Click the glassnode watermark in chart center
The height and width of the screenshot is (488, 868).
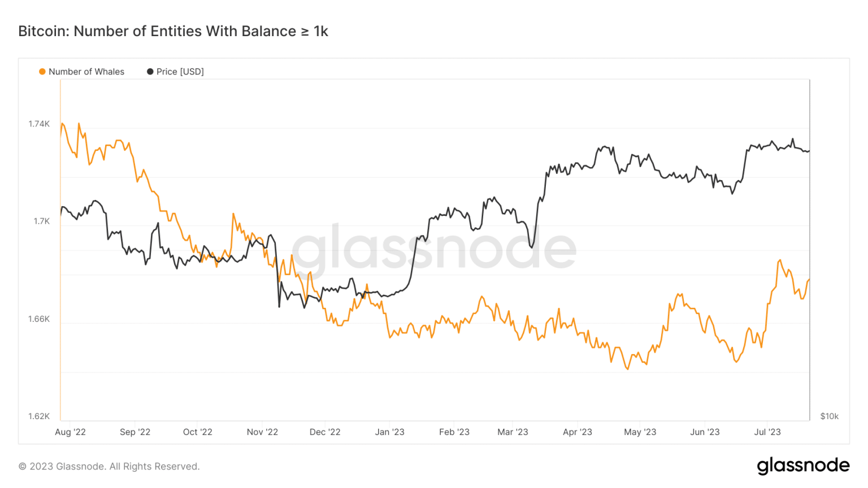pyautogui.click(x=434, y=249)
